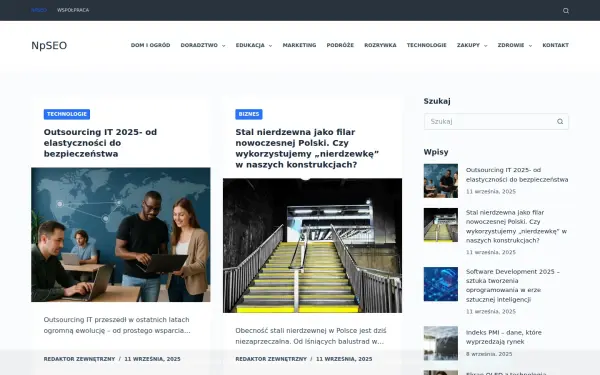Open the search icon in the top bar

tap(566, 11)
